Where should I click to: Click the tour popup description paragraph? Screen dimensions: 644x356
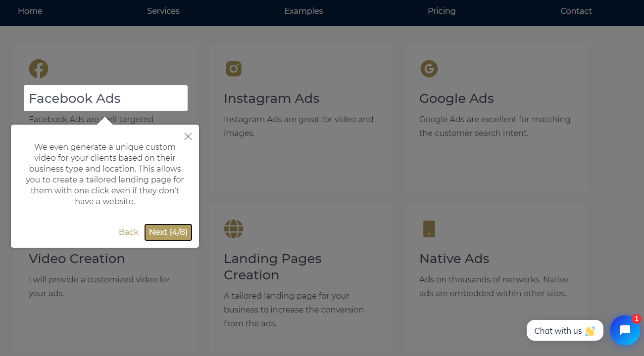tap(105, 174)
